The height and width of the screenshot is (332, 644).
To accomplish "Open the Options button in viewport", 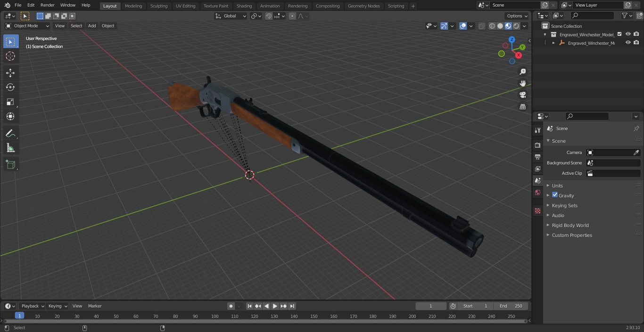I will (517, 16).
